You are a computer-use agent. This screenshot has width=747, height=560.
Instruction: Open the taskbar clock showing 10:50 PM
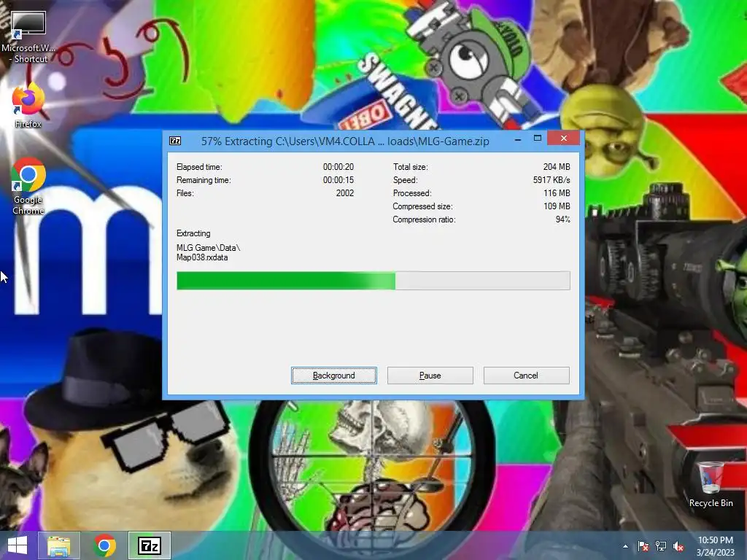pyautogui.click(x=715, y=546)
